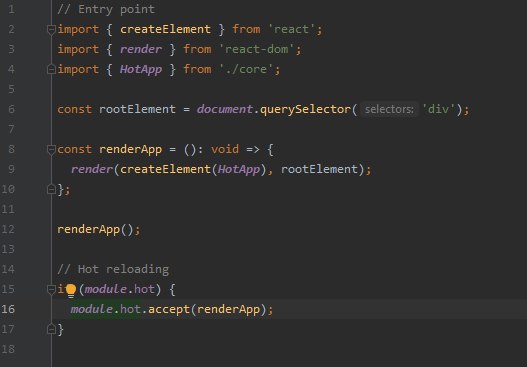Click 'renderApp' declaration on line 8
The height and width of the screenshot is (367, 527).
130,149
